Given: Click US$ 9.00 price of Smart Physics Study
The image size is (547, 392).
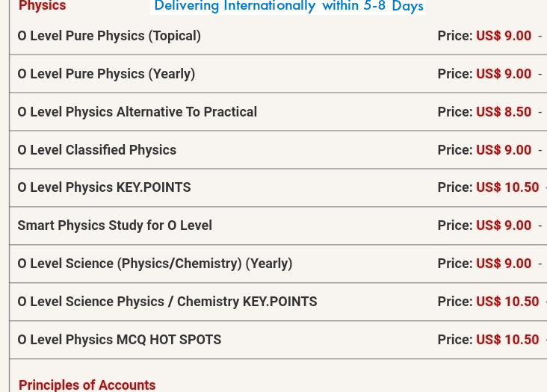Looking at the screenshot, I should coord(504,225).
